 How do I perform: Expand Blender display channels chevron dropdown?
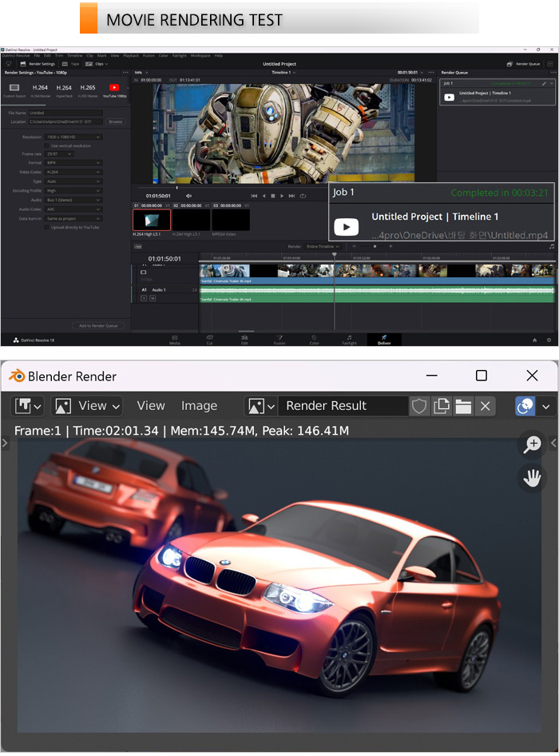tap(546, 406)
